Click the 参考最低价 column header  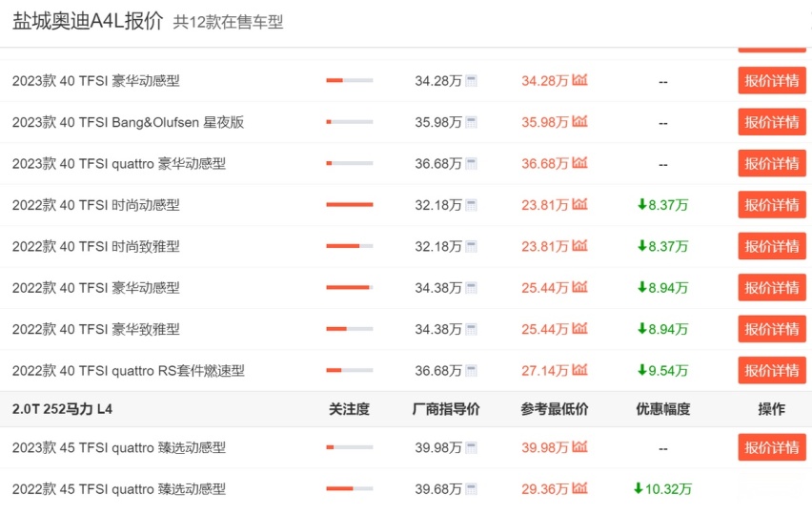click(x=555, y=409)
